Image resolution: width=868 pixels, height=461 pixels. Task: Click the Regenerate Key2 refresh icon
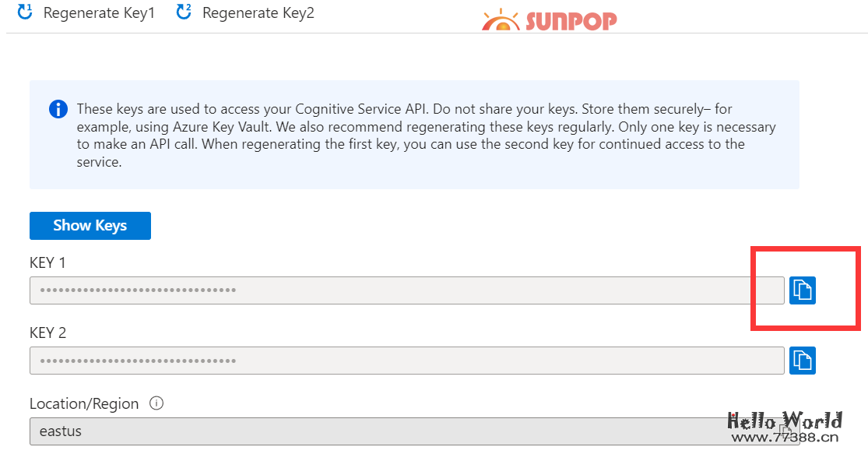[184, 12]
